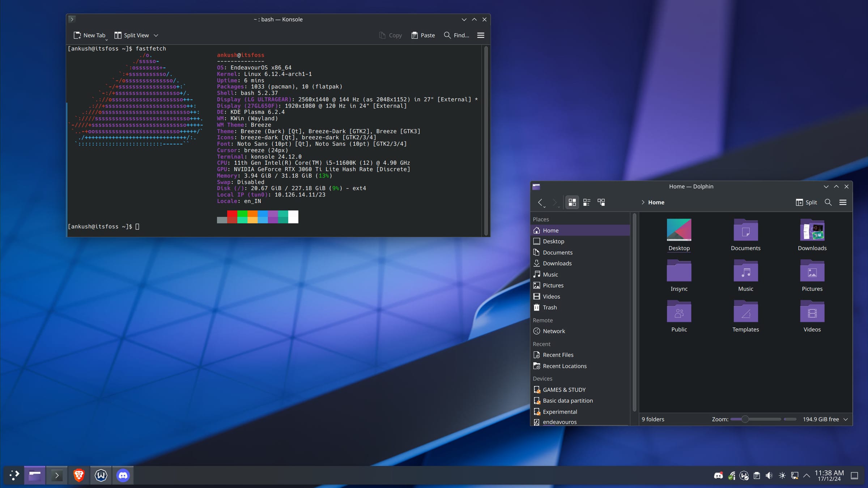This screenshot has width=868, height=488.
Task: Expand Split View dropdown arrow
Action: (156, 35)
